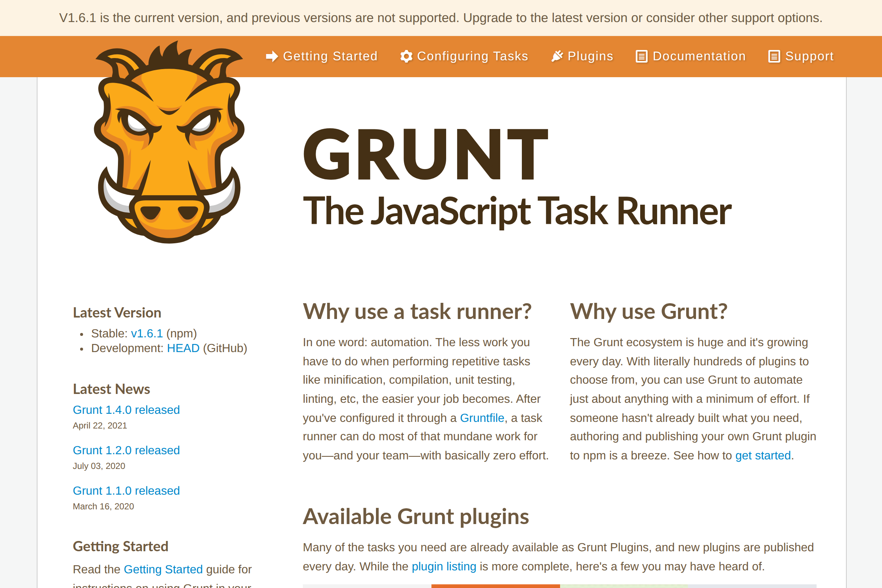The image size is (882, 588).
Task: Click the Available Grunt plugins heading
Action: click(x=416, y=517)
